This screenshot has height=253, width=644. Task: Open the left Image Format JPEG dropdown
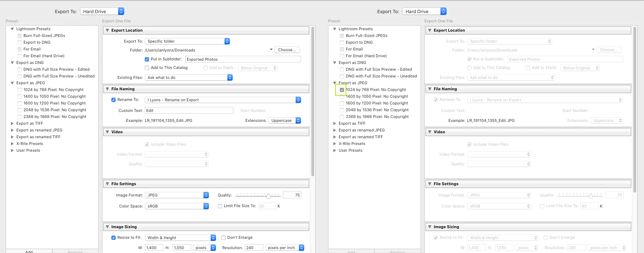tap(176, 195)
